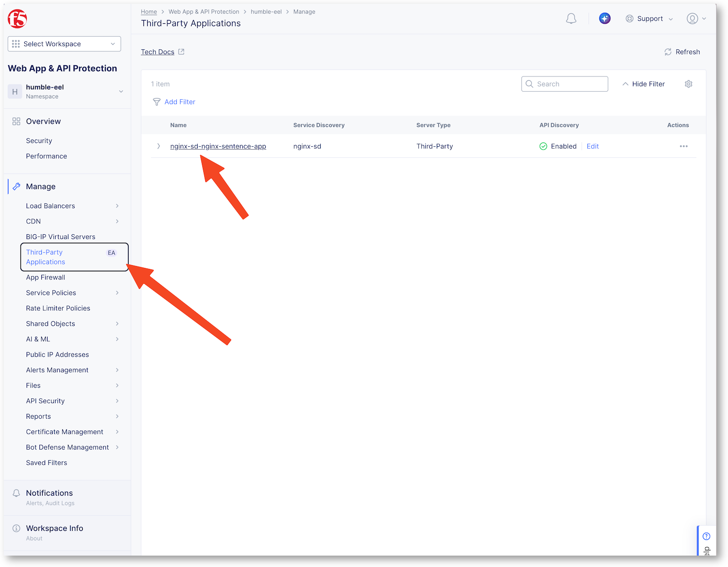This screenshot has width=728, height=567.
Task: Open Public IP Addresses menu item
Action: pos(57,355)
